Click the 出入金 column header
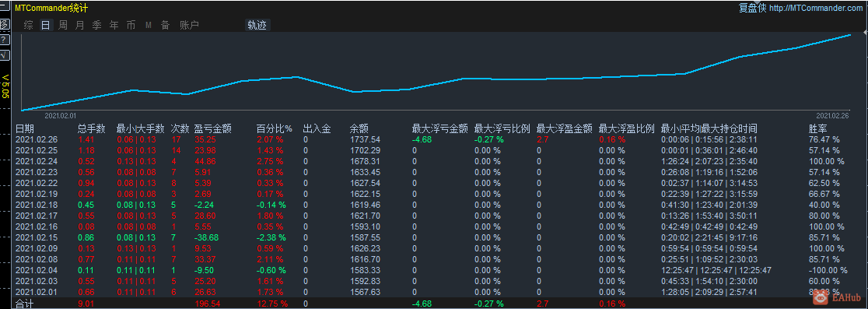Screen dimensions: 868x309 click(317, 128)
